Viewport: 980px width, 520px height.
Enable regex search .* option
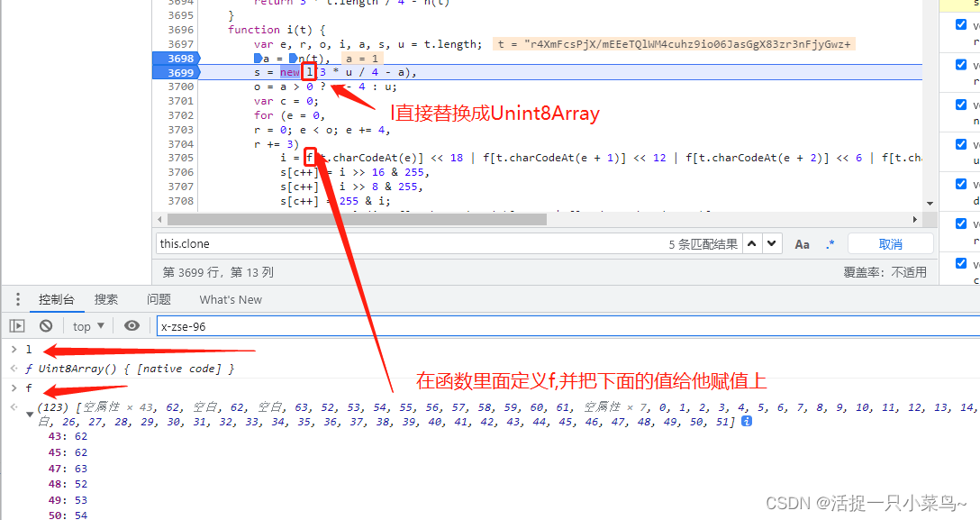point(830,244)
